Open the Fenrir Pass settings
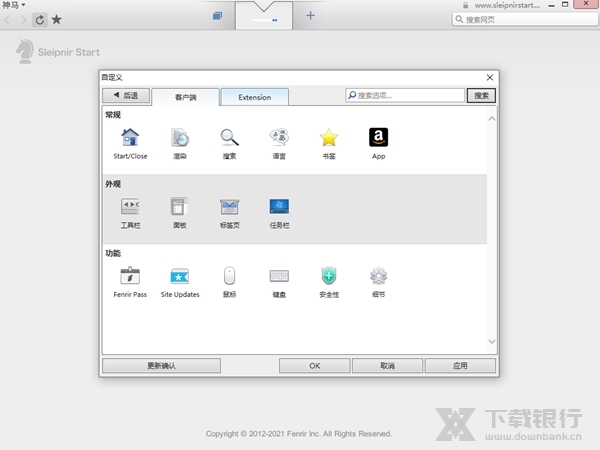Screen dimensions: 600x450 pyautogui.click(x=130, y=277)
